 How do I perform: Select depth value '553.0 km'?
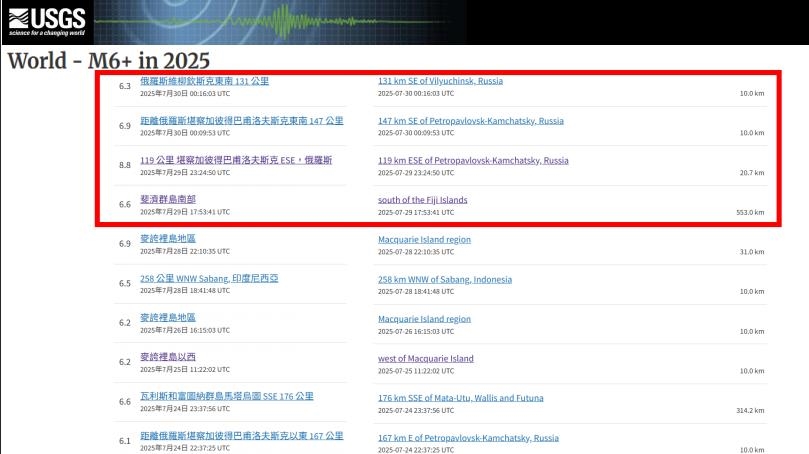[750, 212]
